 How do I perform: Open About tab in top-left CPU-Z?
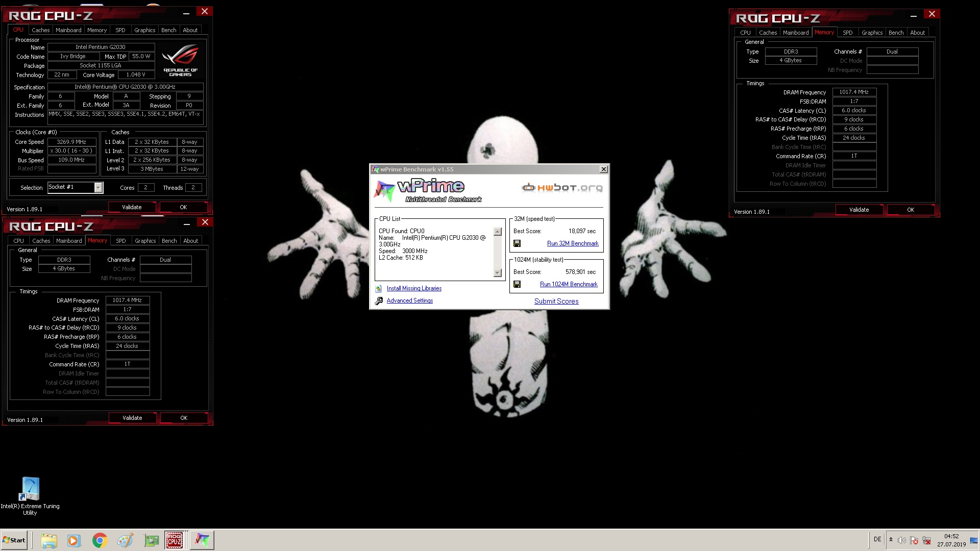190,30
